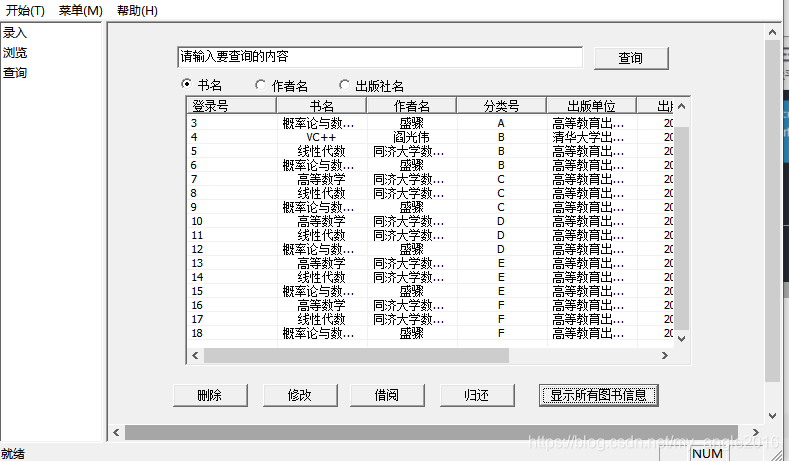Screen dimensions: 789x461
Task: Open the 帮助(H) menu
Action: (x=137, y=11)
